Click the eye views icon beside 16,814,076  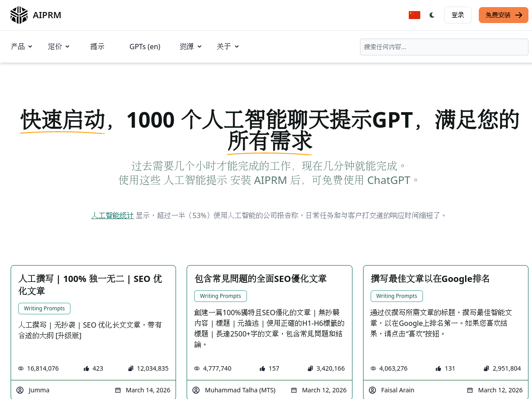21,368
